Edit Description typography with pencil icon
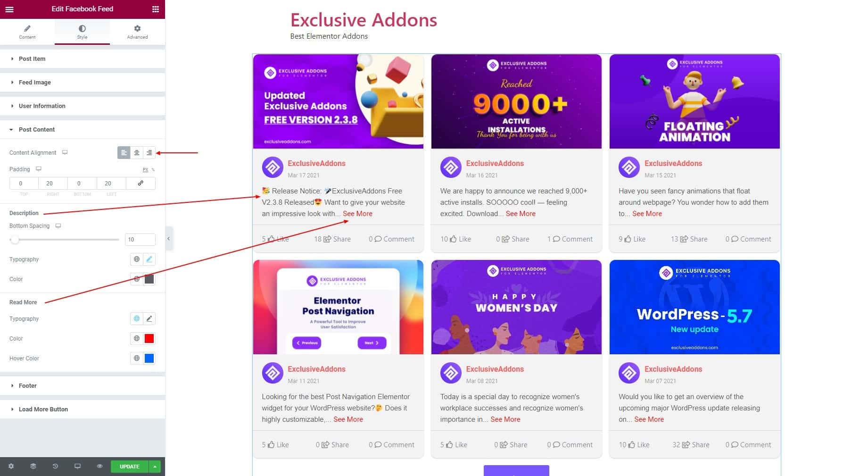This screenshot has width=868, height=476. 149,259
